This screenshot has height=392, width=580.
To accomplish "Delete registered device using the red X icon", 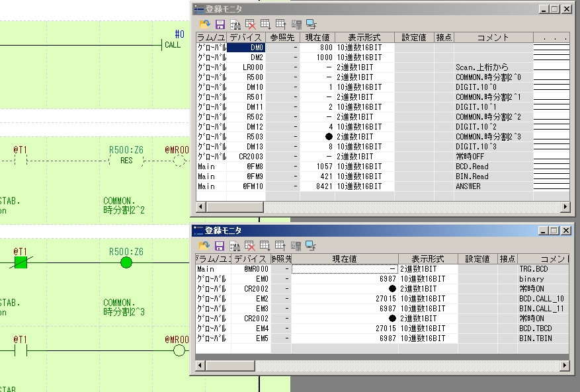I will (251, 23).
